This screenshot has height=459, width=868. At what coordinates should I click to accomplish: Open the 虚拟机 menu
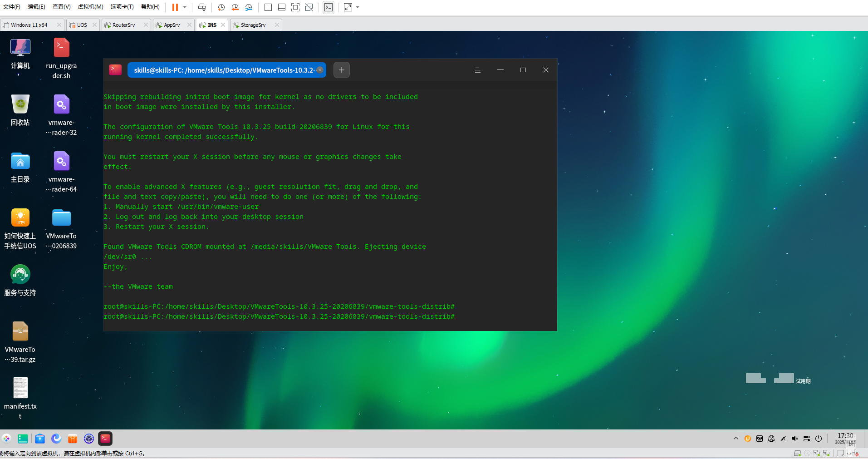[x=90, y=7]
